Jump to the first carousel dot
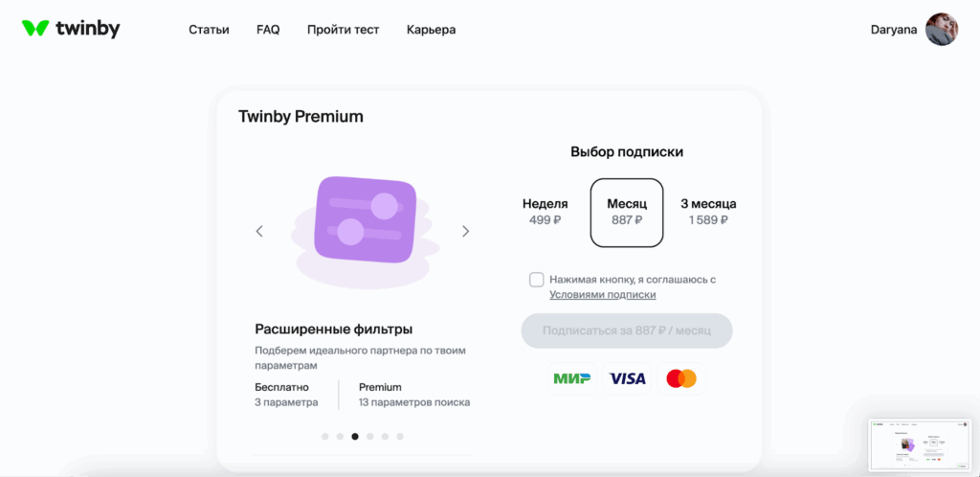 pyautogui.click(x=325, y=436)
